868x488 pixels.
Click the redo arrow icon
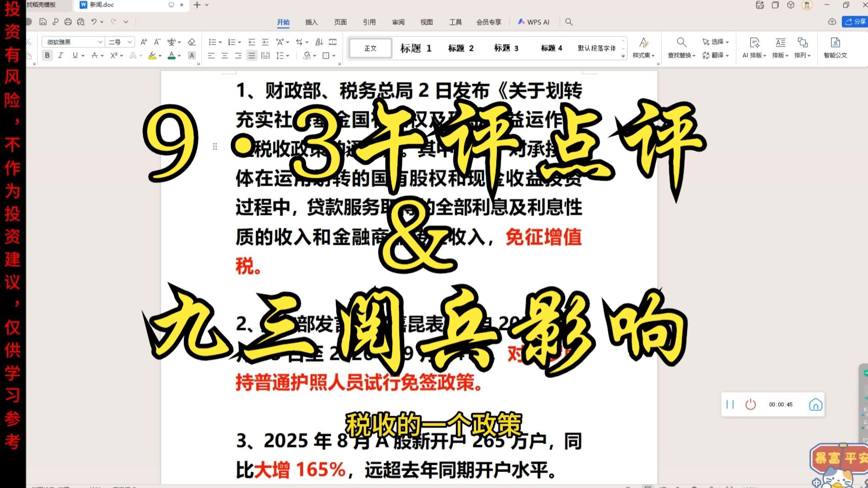click(113, 22)
